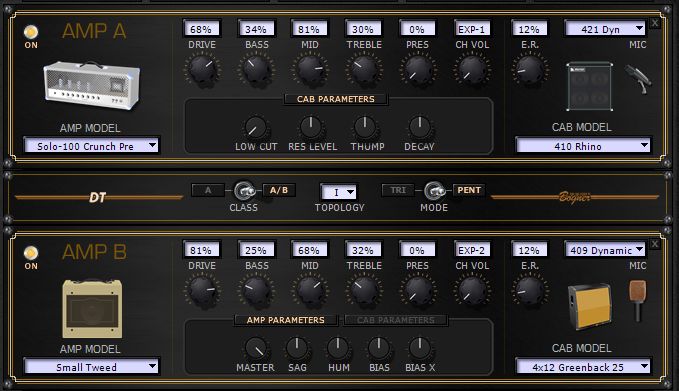Viewport: 679px width, 391px height.
Task: Click the Solo-100 amp head image
Action: coord(92,85)
